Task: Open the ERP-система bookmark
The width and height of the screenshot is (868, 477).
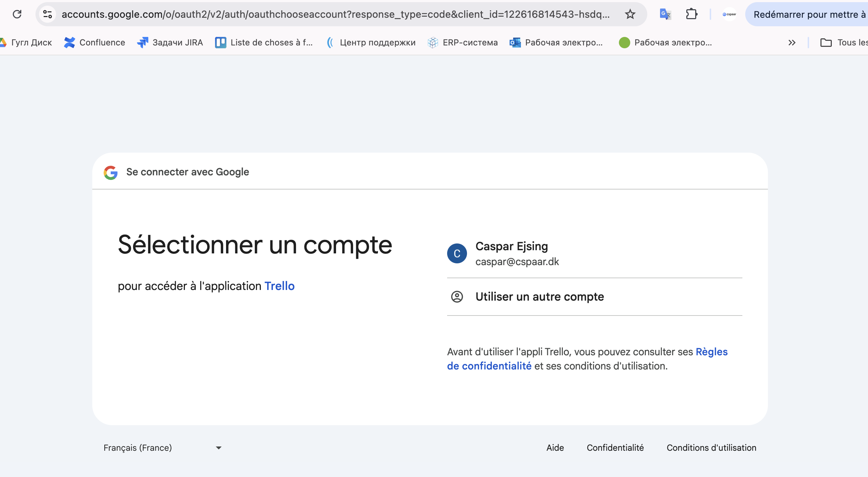Action: (463, 43)
